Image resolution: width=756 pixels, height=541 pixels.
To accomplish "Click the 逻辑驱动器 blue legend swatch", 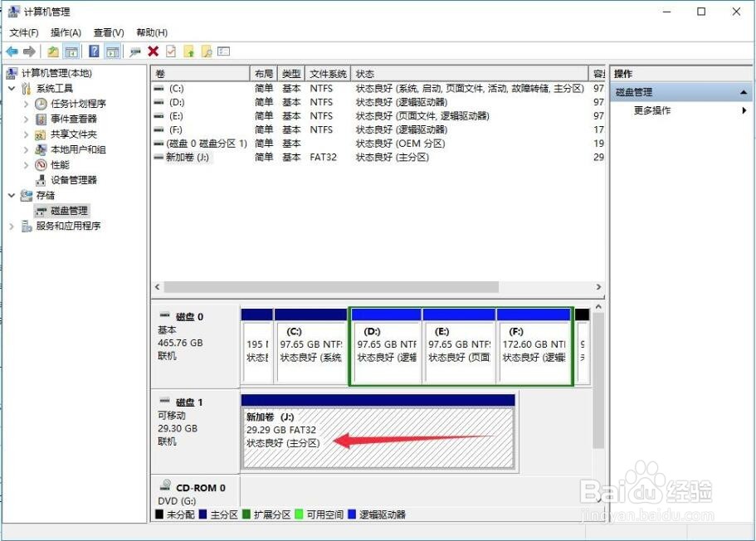I will 352,514.
